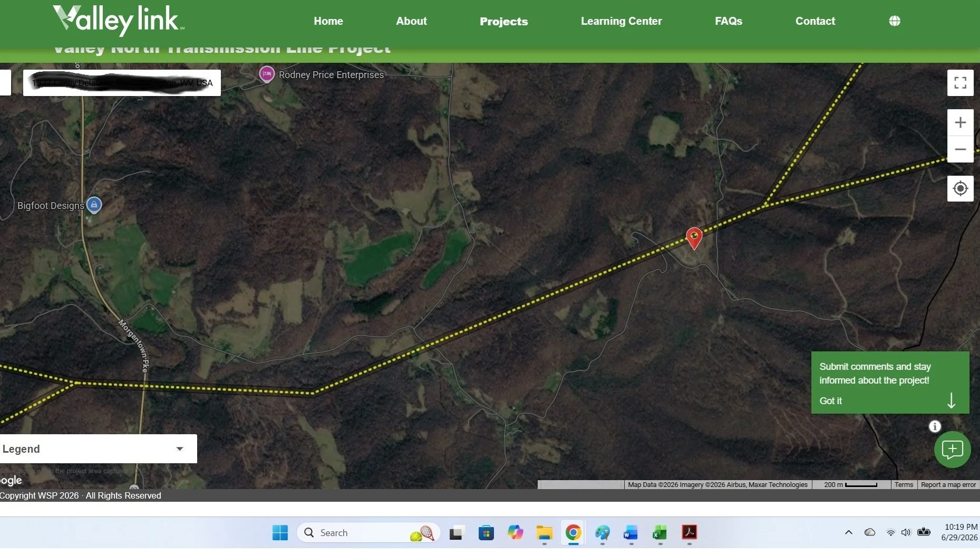Click Report a map error link

tap(948, 485)
